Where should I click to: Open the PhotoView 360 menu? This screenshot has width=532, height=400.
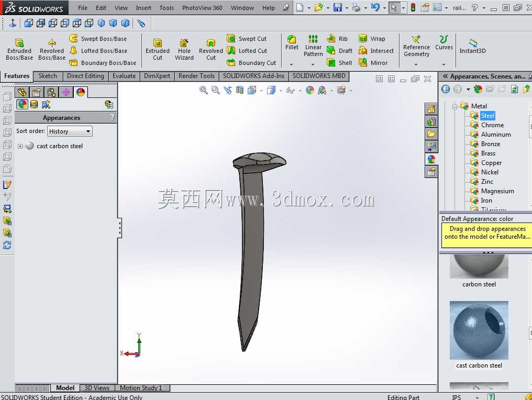click(x=202, y=8)
